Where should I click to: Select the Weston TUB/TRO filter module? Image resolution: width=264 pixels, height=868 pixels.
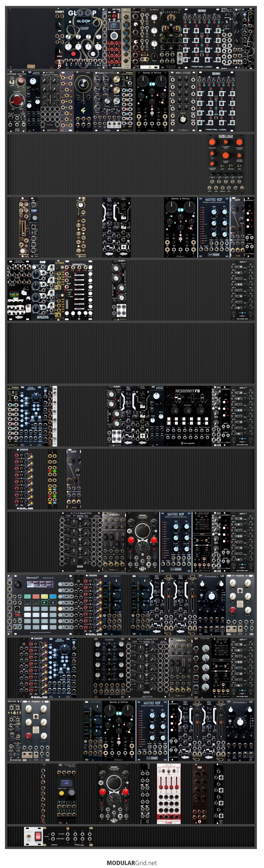click(107, 101)
